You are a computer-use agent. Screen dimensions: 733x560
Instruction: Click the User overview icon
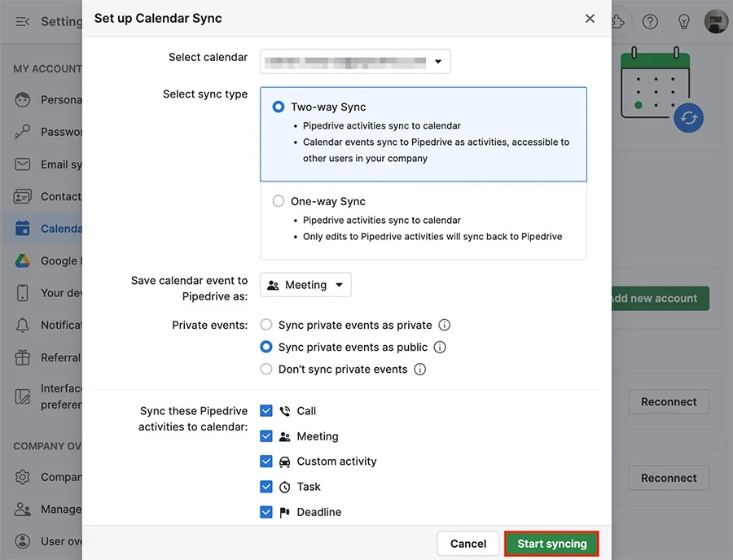(x=23, y=541)
